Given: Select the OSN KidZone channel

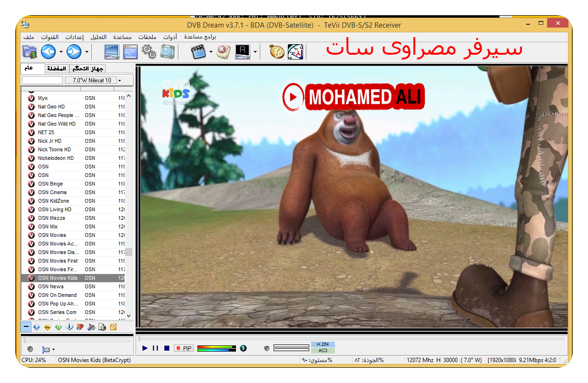Looking at the screenshot, I should [x=73, y=201].
